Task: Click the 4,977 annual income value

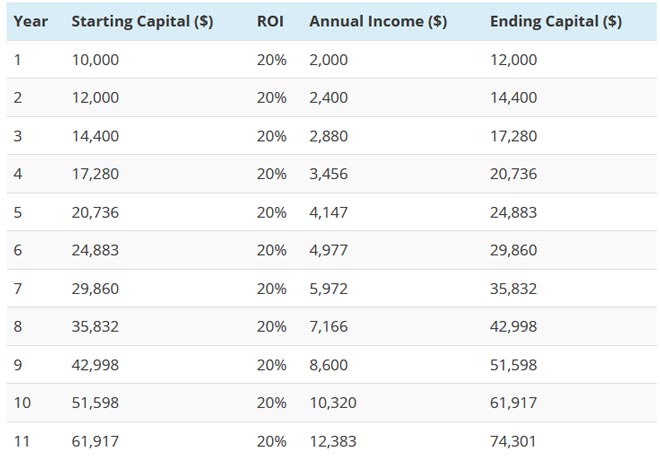Action: point(329,250)
